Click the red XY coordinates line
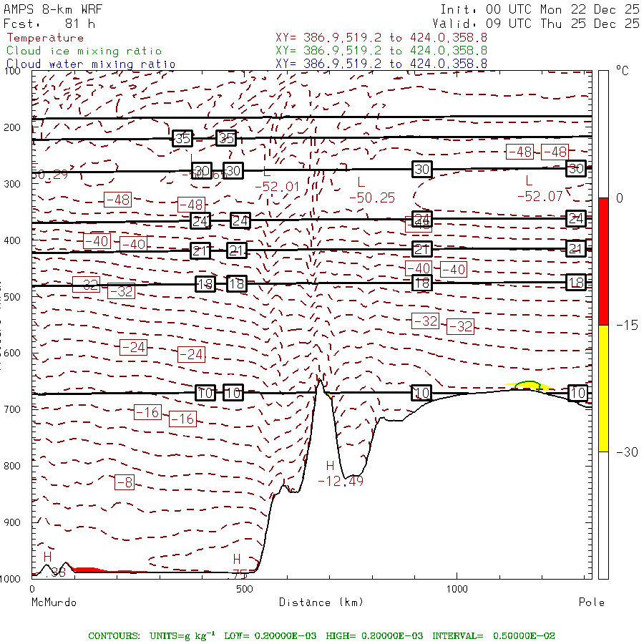This screenshot has height=644, width=644. click(381, 38)
